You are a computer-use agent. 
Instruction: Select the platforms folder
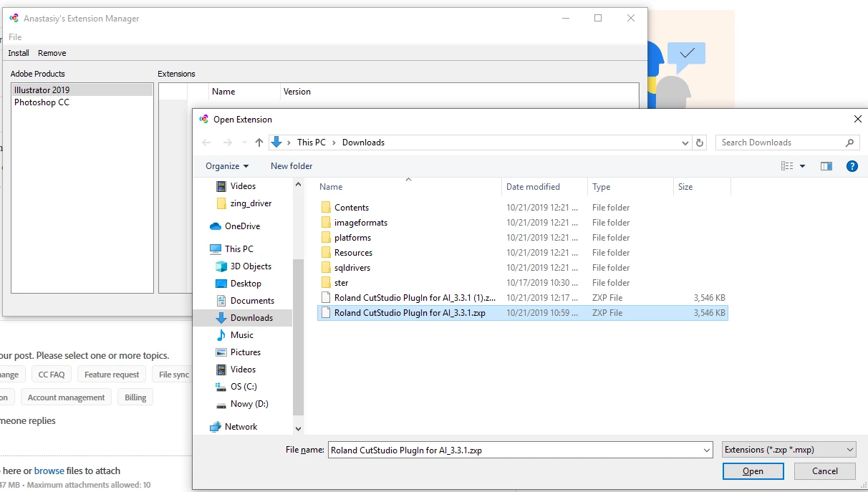click(x=352, y=238)
